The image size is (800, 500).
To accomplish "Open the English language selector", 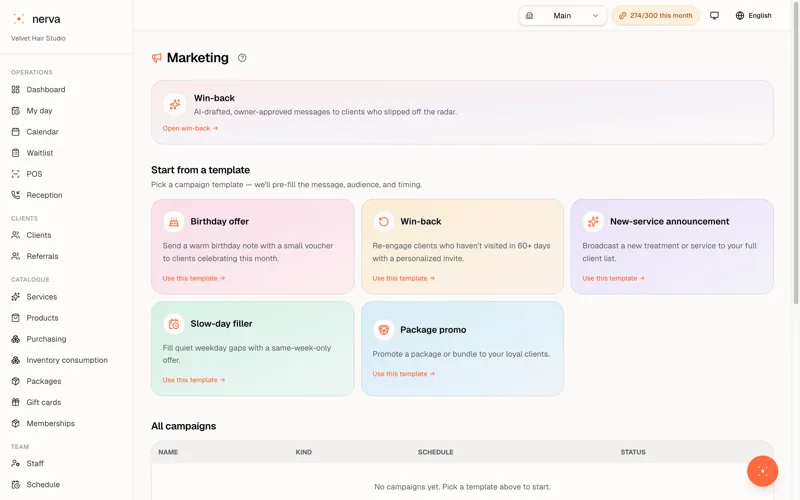I will point(754,16).
